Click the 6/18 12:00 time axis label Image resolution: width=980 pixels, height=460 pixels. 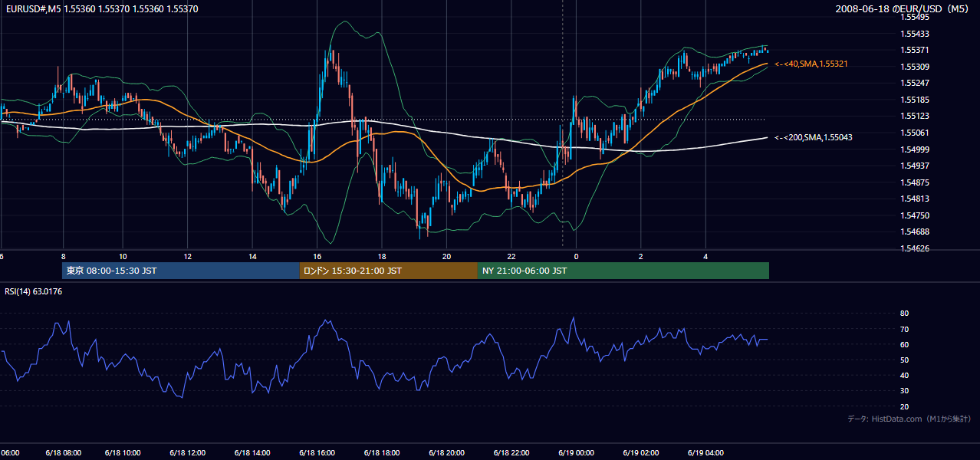click(188, 452)
